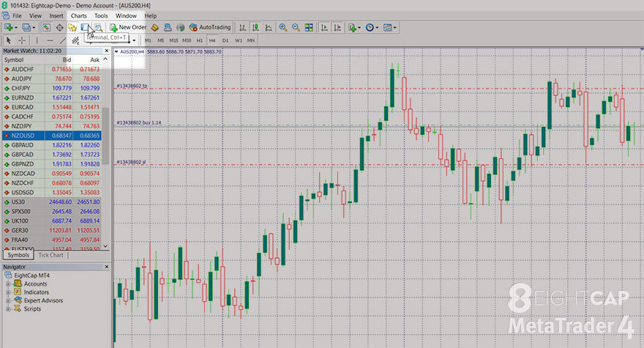Viewport: 644px width, 348px height.
Task: Click the Indicators list icon
Action: tap(352, 28)
